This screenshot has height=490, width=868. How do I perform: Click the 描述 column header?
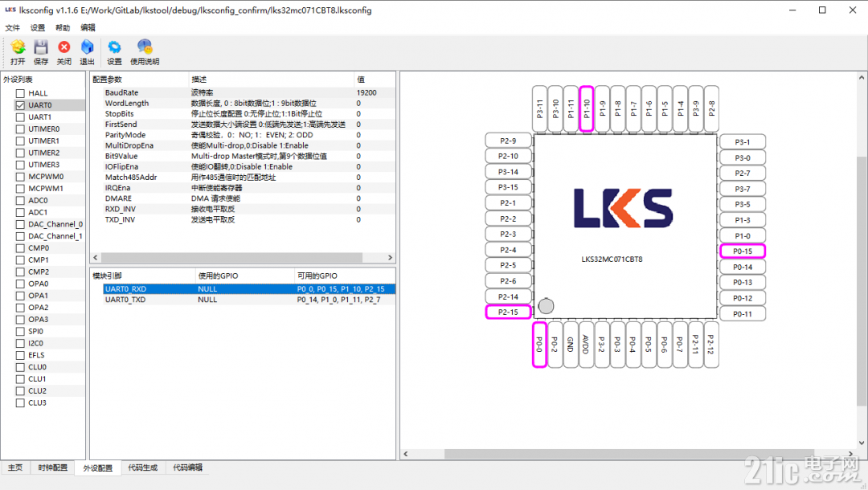tap(271, 80)
